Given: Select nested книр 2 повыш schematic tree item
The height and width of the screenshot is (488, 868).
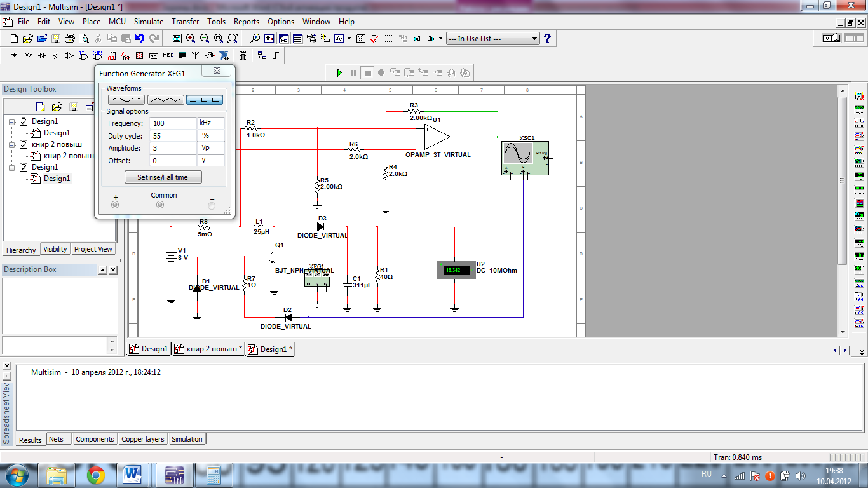Looking at the screenshot, I should (x=64, y=156).
